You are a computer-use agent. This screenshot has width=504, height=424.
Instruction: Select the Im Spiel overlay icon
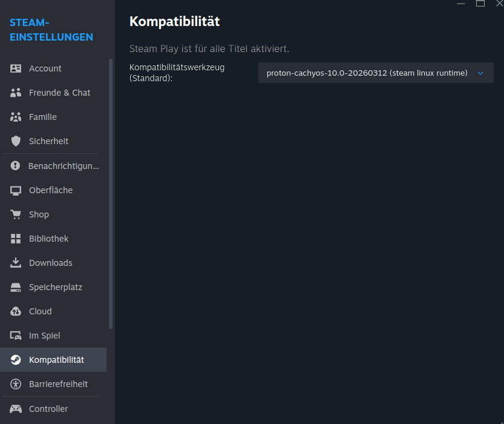coord(16,335)
